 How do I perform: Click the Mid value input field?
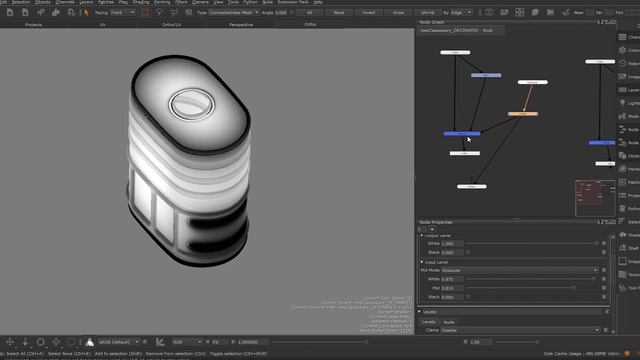click(452, 288)
